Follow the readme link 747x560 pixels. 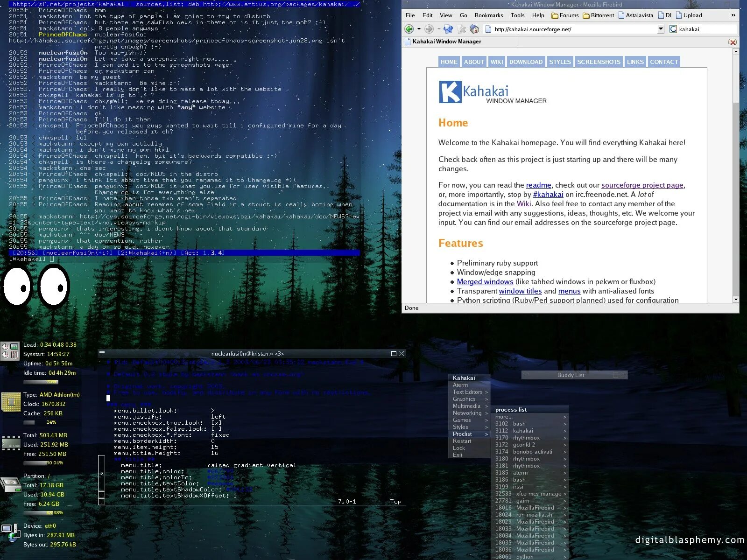pyautogui.click(x=538, y=185)
